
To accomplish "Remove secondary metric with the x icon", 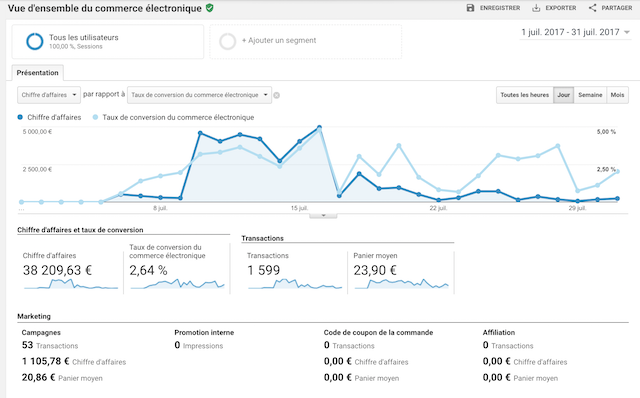I will click(276, 95).
